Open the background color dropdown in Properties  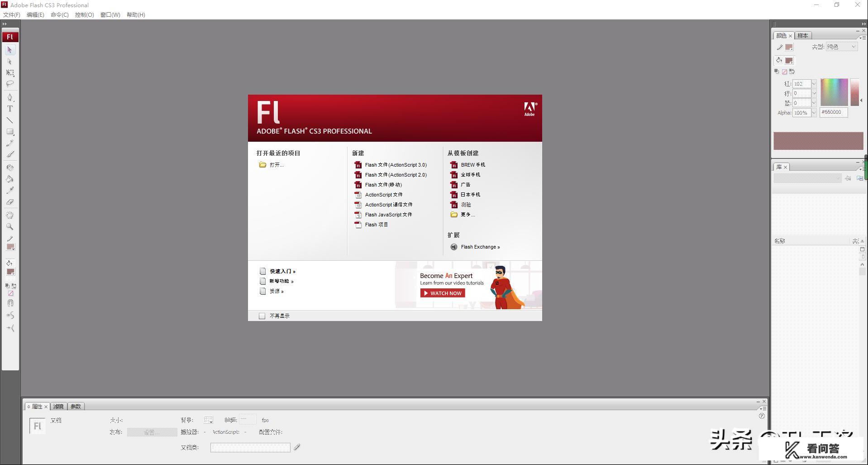pyautogui.click(x=208, y=420)
